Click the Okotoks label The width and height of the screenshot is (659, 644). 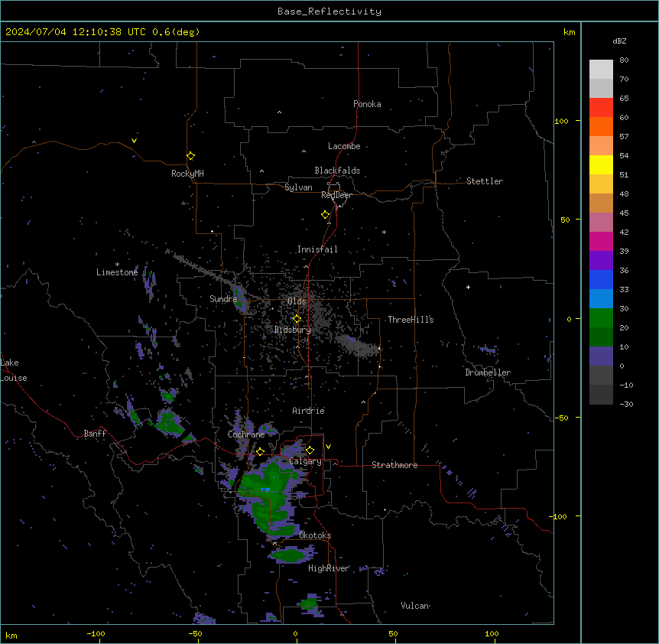tap(315, 535)
